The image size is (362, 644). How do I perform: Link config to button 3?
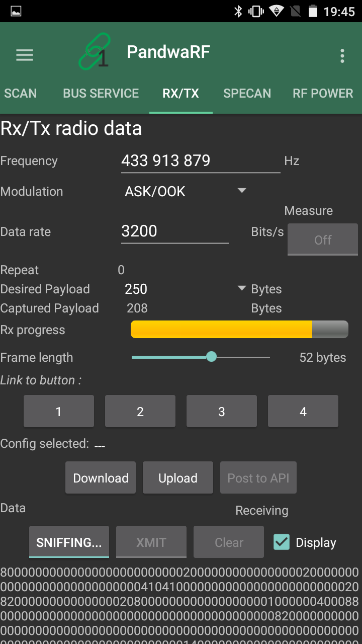221,412
